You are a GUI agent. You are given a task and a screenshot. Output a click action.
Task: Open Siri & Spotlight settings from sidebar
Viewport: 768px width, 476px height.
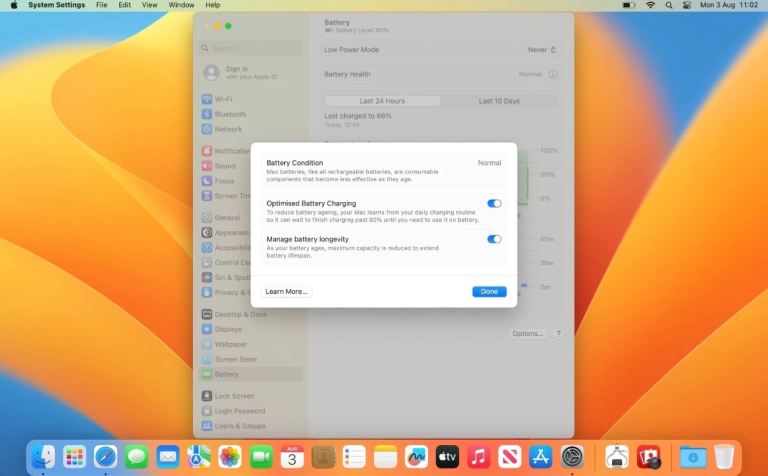[226, 277]
